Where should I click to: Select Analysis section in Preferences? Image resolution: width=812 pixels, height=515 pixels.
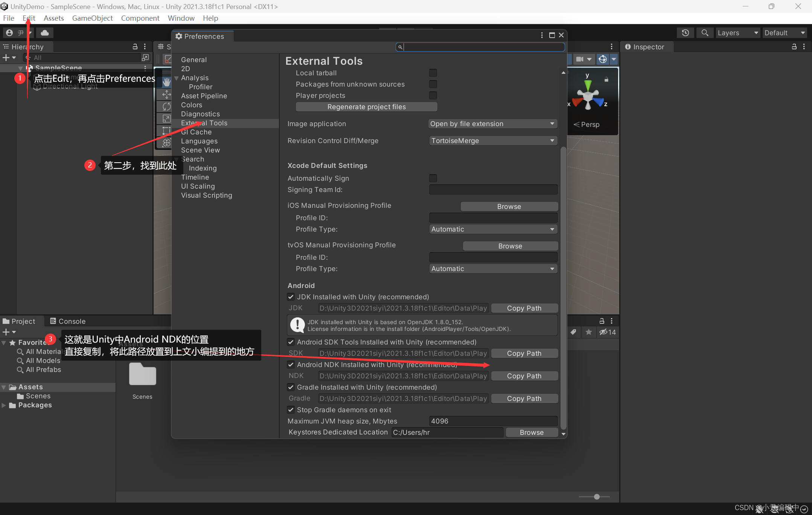194,78
